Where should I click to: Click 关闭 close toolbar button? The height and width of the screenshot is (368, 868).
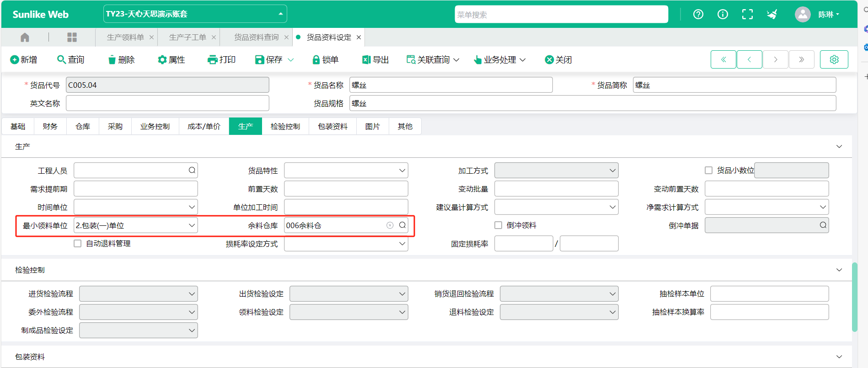[x=558, y=59]
